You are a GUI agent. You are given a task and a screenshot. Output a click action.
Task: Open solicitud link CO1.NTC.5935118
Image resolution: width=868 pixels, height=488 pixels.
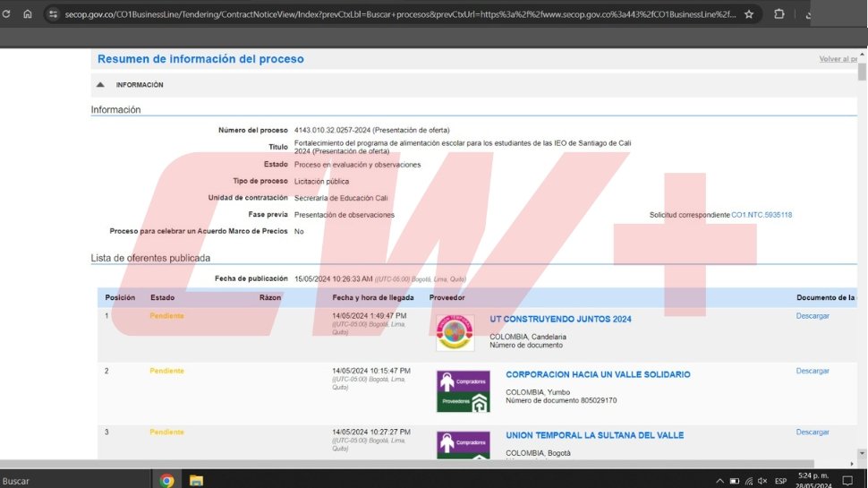[x=762, y=215]
